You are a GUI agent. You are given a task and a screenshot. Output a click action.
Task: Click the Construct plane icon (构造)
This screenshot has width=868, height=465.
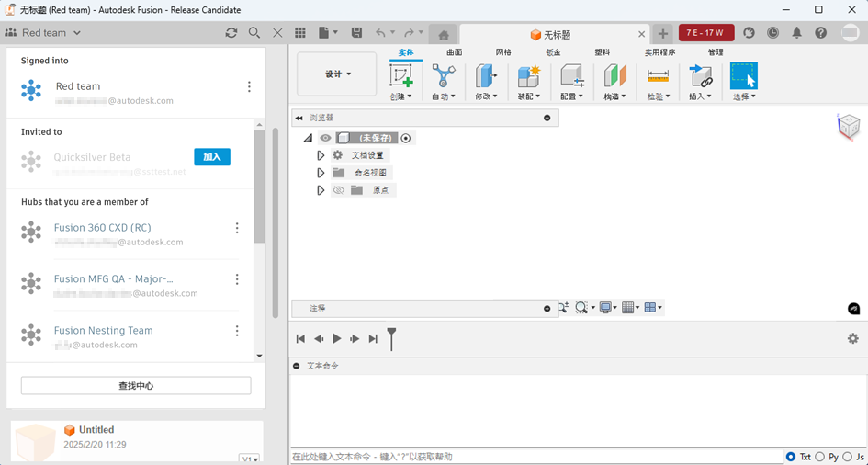614,75
